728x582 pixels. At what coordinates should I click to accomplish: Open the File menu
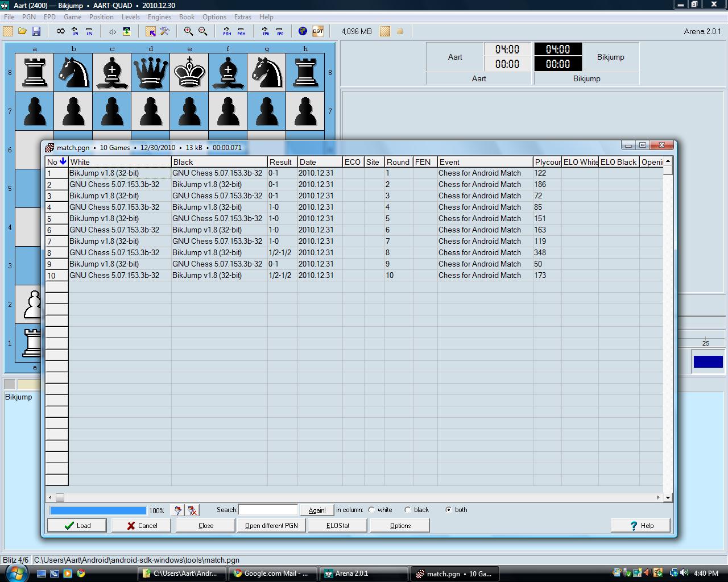coord(9,16)
